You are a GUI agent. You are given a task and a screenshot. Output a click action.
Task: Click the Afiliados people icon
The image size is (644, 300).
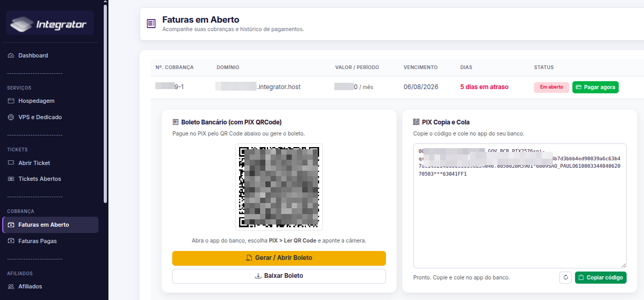11,286
